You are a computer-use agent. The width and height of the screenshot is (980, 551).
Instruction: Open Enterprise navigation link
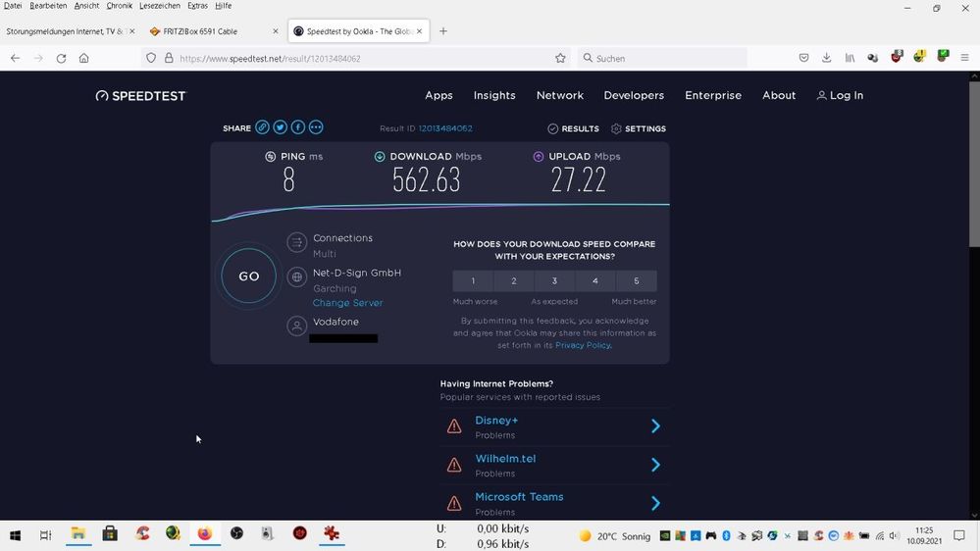coord(713,95)
